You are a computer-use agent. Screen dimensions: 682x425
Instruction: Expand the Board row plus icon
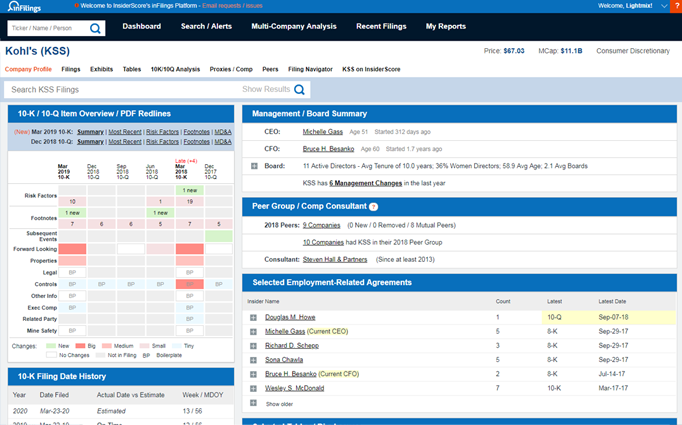tap(254, 166)
